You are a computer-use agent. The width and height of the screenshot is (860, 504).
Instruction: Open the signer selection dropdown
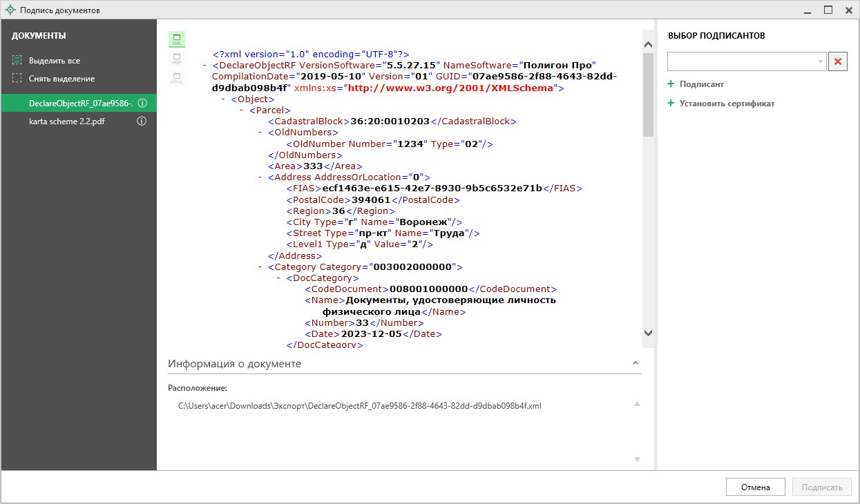click(820, 61)
